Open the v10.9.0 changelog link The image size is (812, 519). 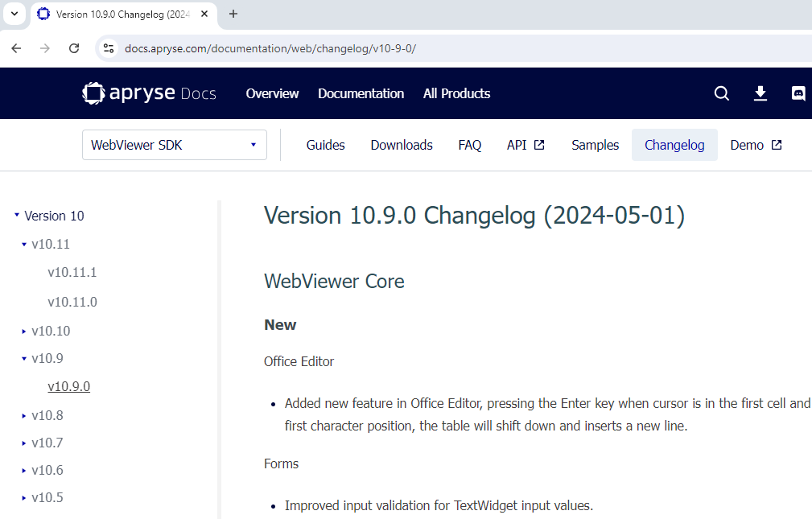point(69,386)
